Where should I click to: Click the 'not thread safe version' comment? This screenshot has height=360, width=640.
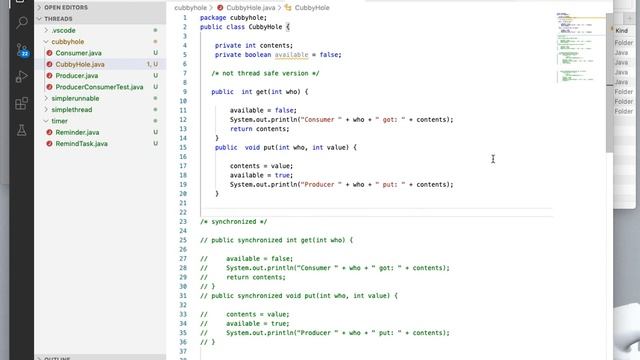[x=265, y=73]
